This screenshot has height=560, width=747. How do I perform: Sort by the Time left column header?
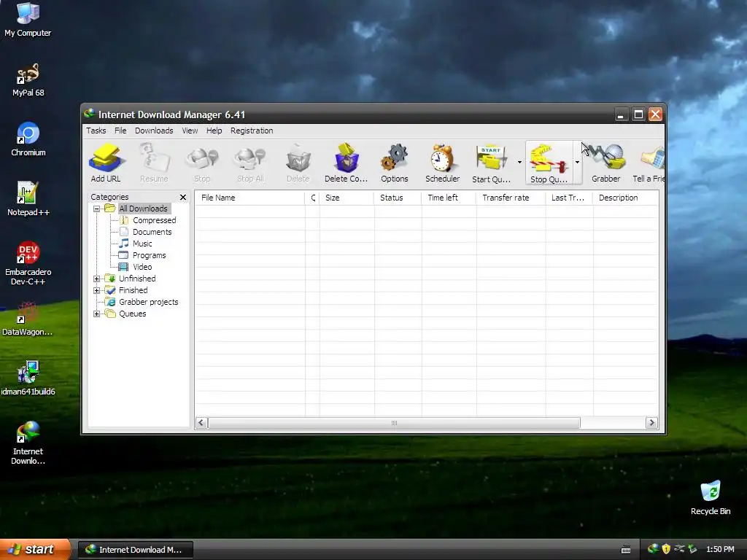(449, 198)
